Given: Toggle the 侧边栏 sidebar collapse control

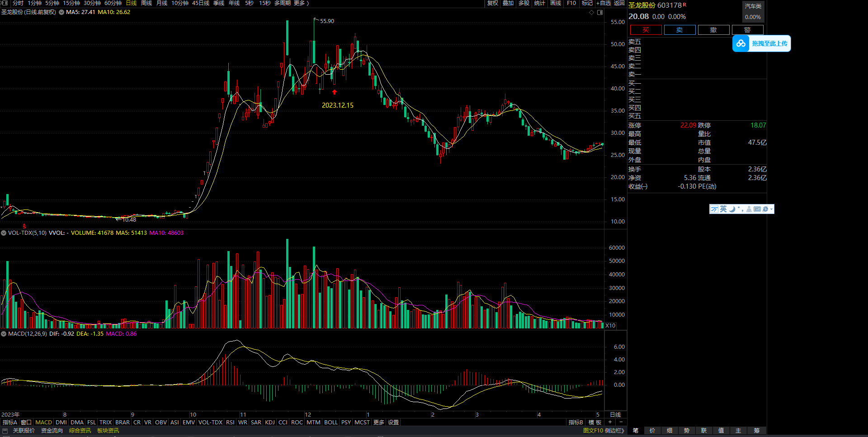Looking at the screenshot, I should click(x=614, y=431).
